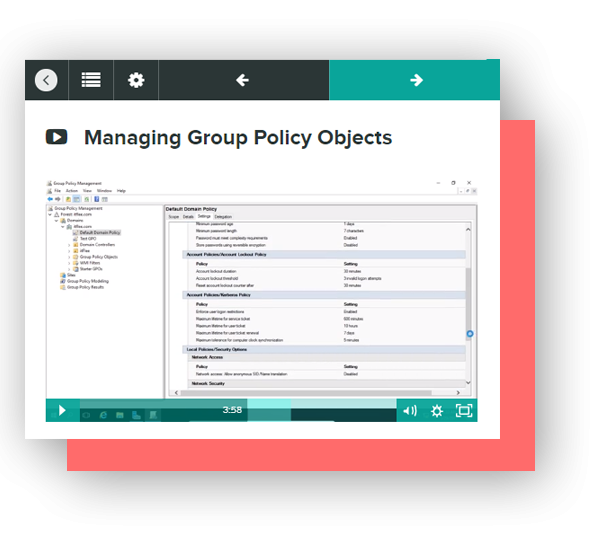This screenshot has width=600, height=552.
Task: Open settings gear in top bar
Action: 136,80
